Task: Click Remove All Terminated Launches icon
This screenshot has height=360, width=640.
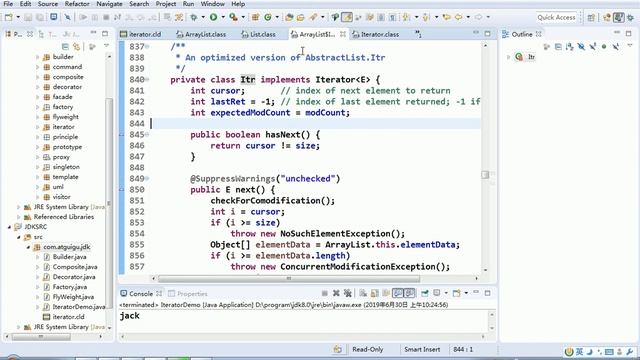Action: tap(348, 293)
